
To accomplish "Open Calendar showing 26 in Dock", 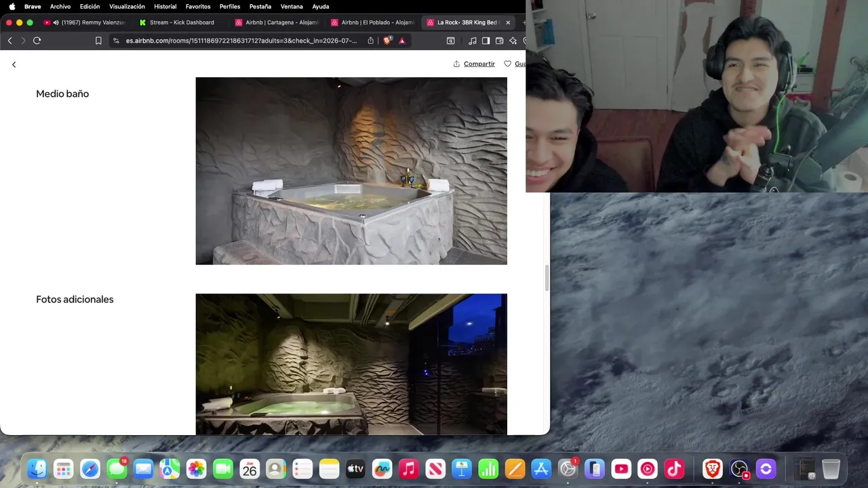I will click(250, 469).
